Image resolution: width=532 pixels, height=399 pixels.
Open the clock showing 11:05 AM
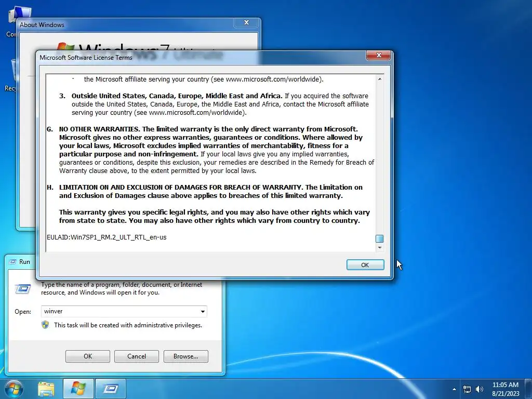tap(506, 389)
